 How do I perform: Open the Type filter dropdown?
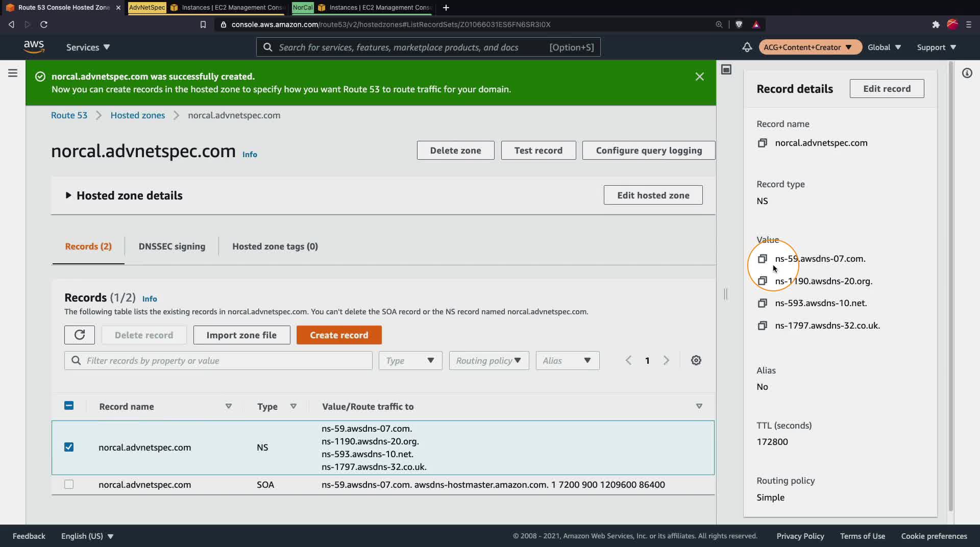click(410, 360)
